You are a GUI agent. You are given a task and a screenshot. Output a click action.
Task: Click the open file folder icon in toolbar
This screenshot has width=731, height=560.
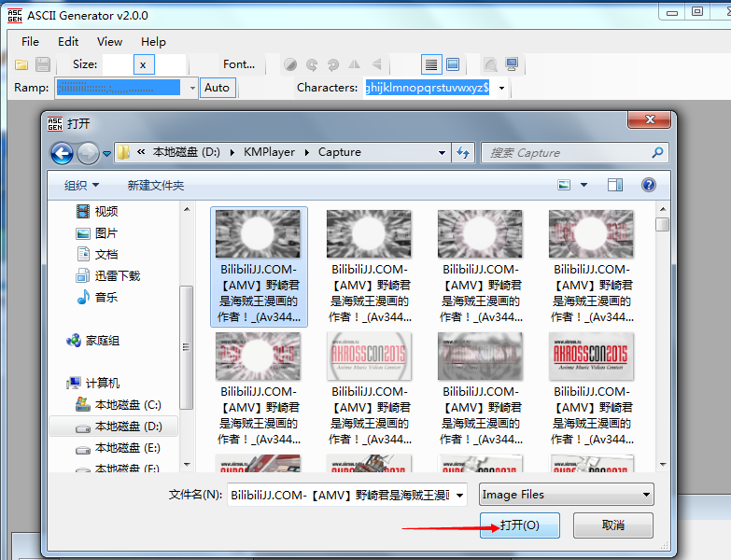pyautogui.click(x=21, y=64)
